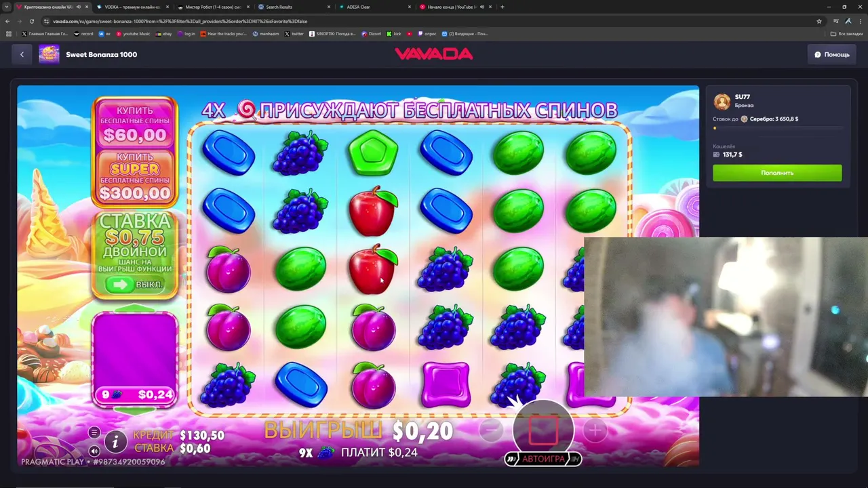
Task: Open the Dicord bookmark
Action: tap(372, 33)
